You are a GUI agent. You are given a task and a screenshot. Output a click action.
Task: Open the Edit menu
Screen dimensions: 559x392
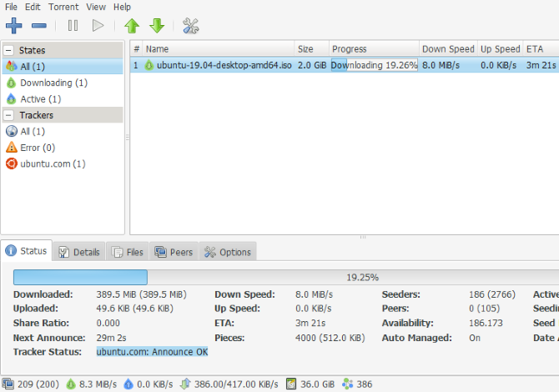(x=33, y=7)
